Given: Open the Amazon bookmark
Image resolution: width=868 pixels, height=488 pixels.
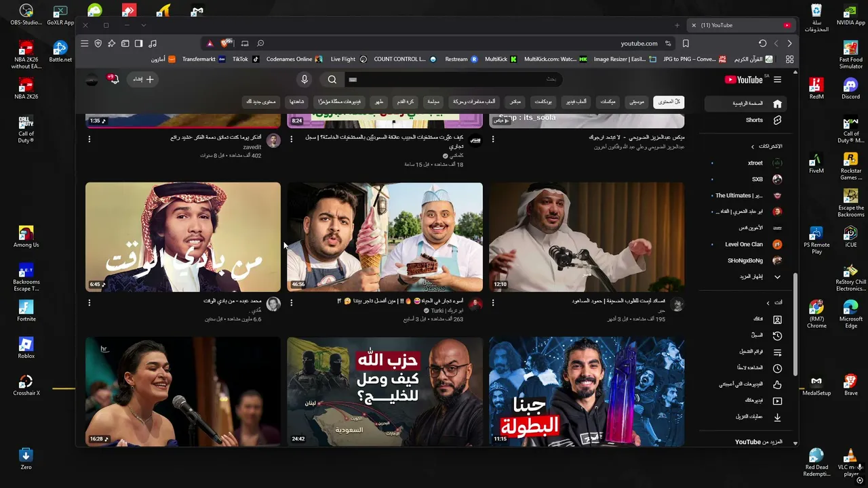Looking at the screenshot, I should [x=163, y=59].
